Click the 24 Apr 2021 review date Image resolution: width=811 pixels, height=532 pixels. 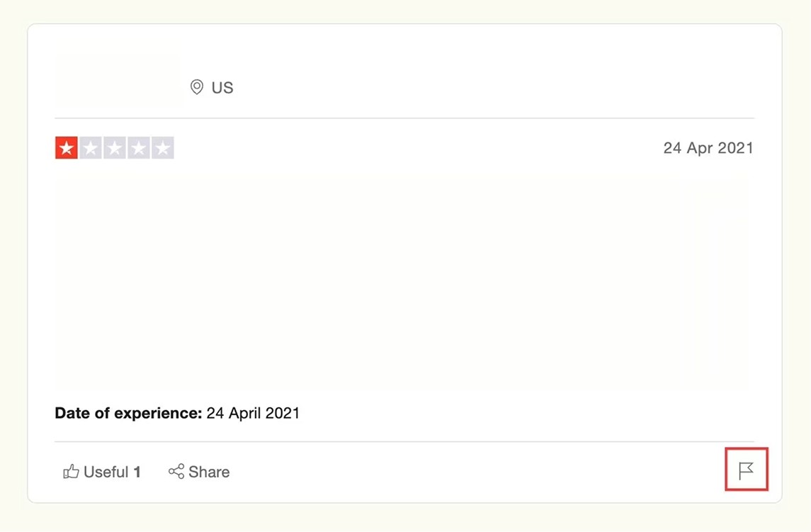(708, 148)
